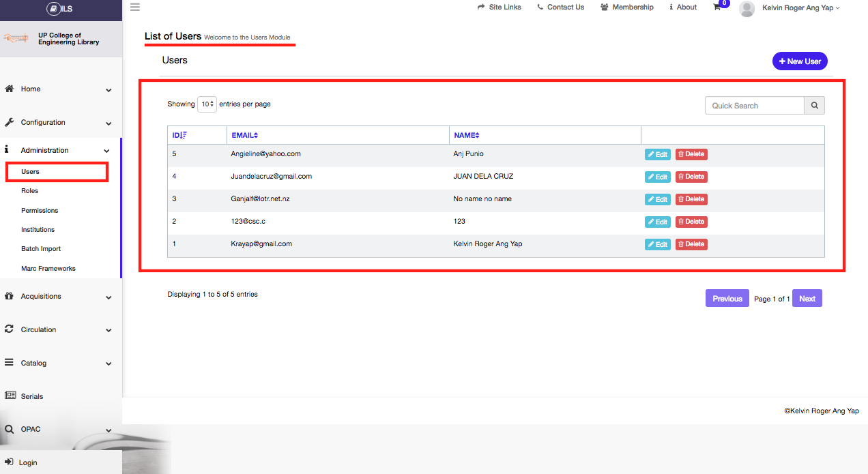Viewport: 868px width, 474px height.
Task: Open the Membership link in top navigation
Action: click(627, 8)
